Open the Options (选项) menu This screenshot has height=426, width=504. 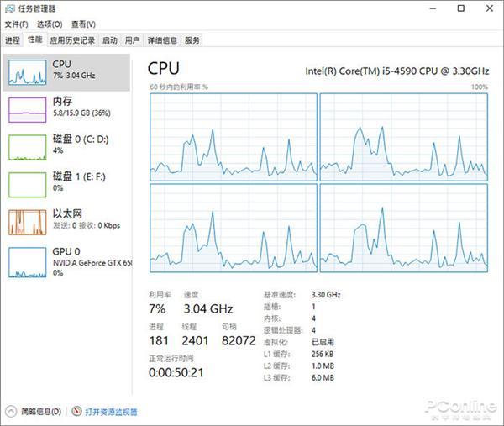point(50,24)
